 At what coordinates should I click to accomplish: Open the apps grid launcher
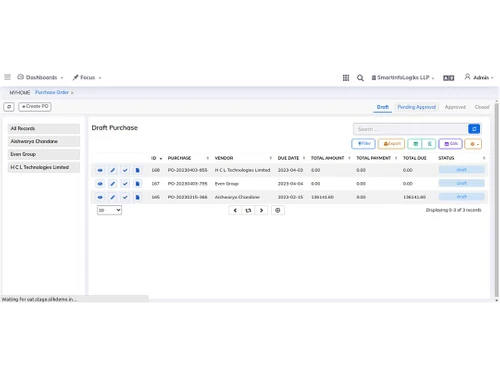(346, 78)
